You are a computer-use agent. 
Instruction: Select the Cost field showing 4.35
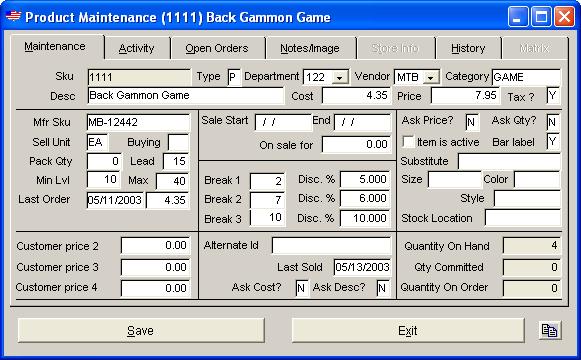(x=356, y=96)
